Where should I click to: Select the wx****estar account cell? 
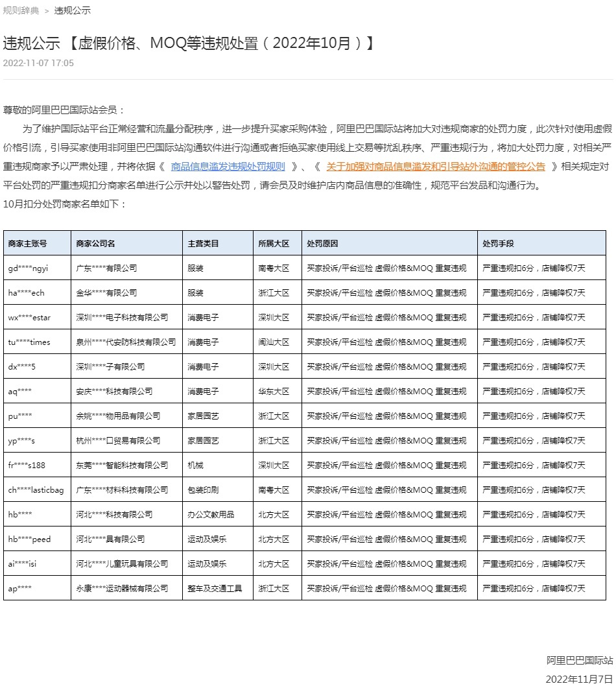pos(29,318)
